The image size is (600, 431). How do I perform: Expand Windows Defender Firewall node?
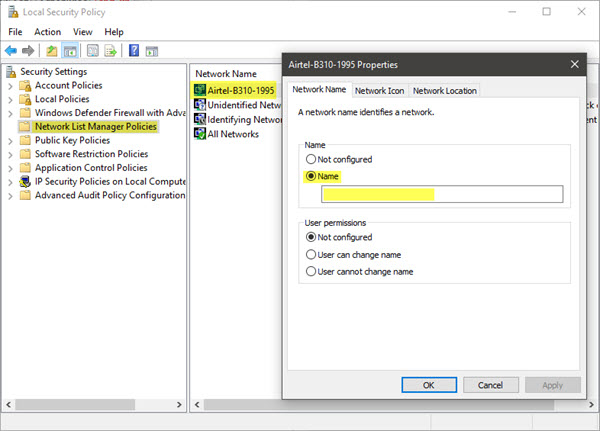10,114
